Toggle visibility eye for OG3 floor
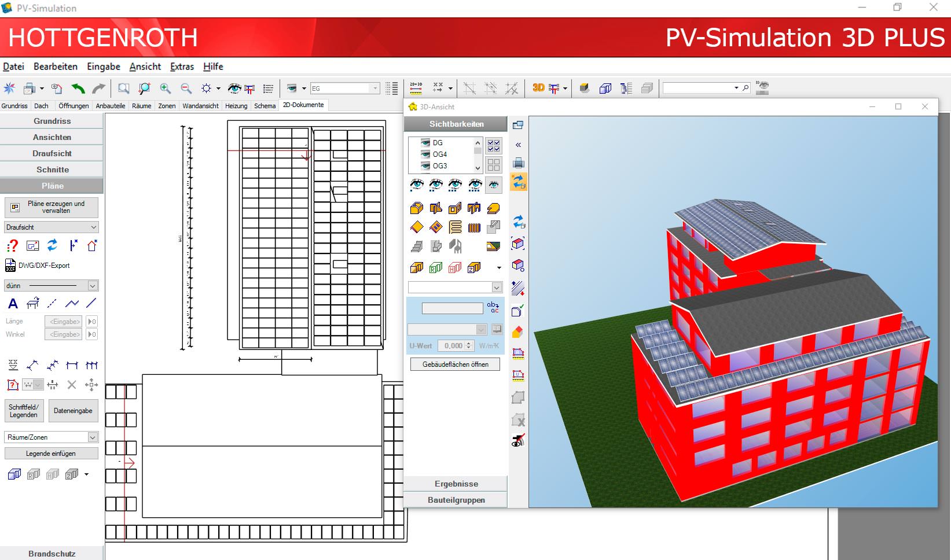This screenshot has width=951, height=560. (x=425, y=165)
